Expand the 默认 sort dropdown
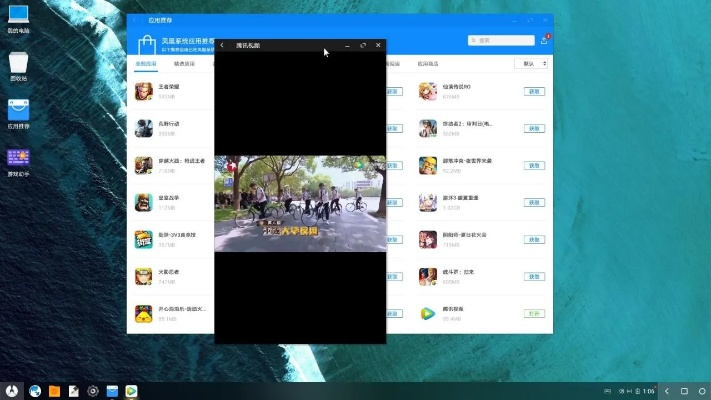Image resolution: width=711 pixels, height=400 pixels. pos(531,64)
